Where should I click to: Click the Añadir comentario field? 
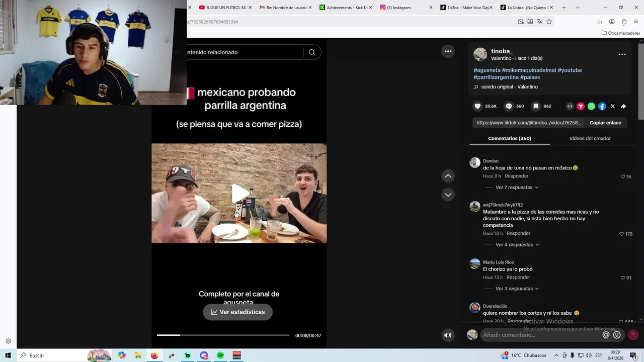(541, 335)
